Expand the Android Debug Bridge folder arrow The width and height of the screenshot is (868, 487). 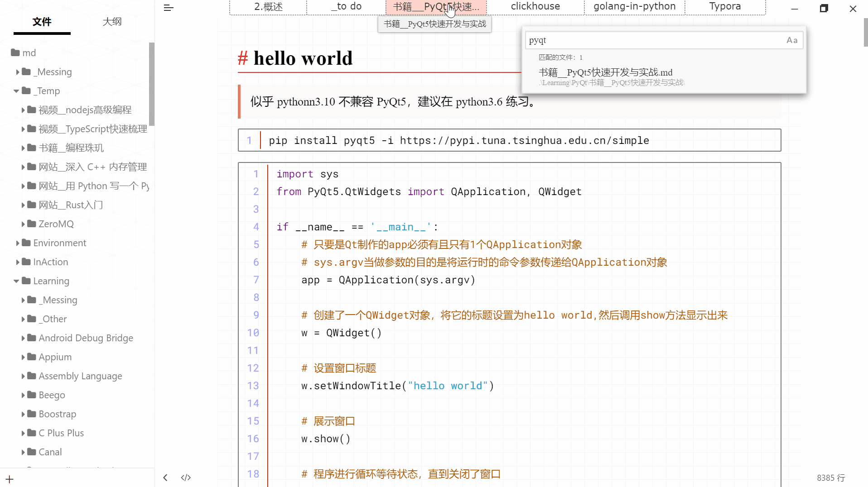(x=23, y=338)
